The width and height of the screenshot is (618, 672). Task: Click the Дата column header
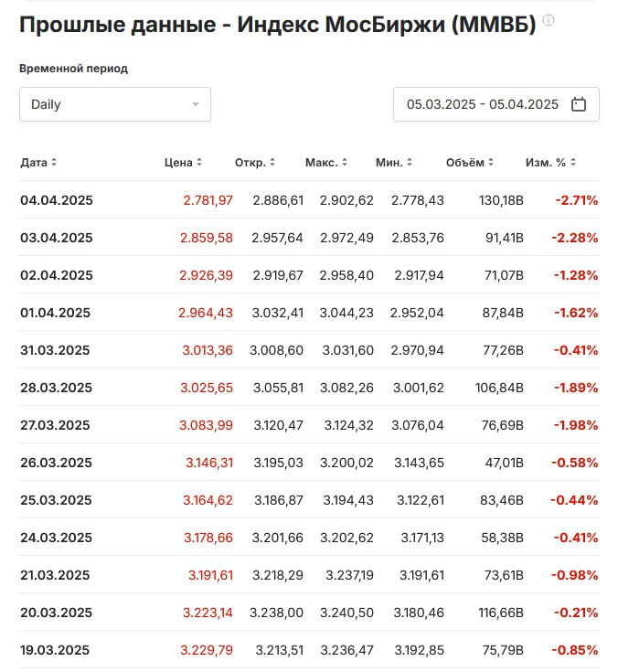click(34, 163)
